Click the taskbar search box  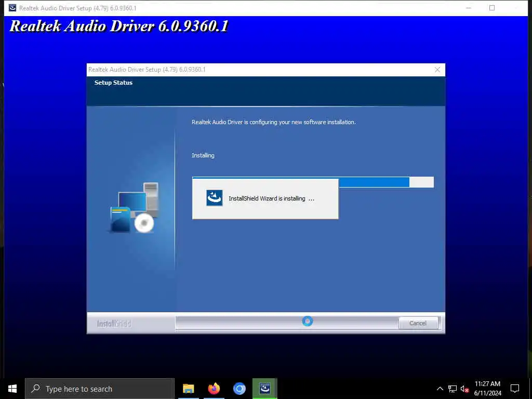tap(100, 389)
